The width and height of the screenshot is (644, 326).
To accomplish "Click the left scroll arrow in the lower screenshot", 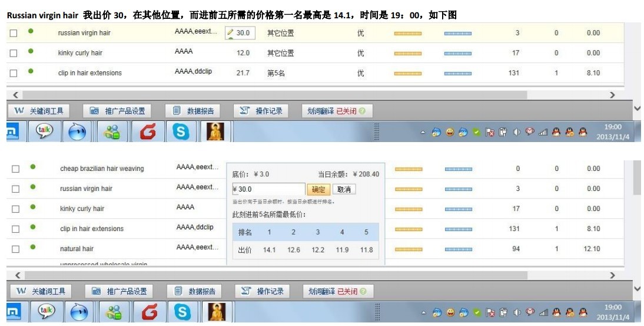I will click(x=17, y=275).
